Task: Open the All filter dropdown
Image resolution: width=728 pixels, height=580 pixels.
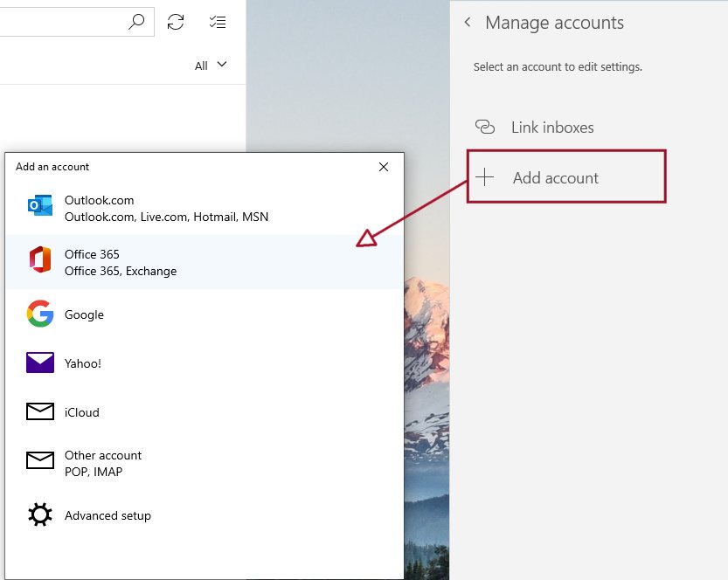Action: (x=211, y=66)
